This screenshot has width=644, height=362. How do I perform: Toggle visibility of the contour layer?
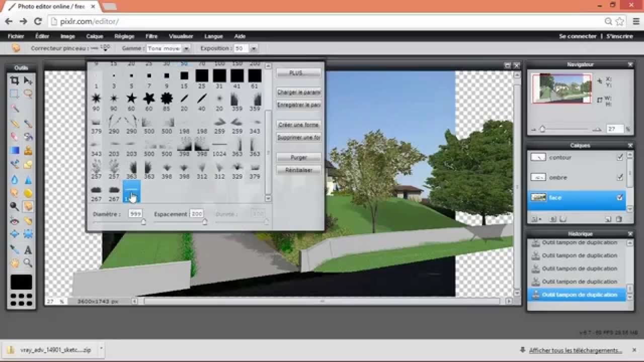[620, 157]
